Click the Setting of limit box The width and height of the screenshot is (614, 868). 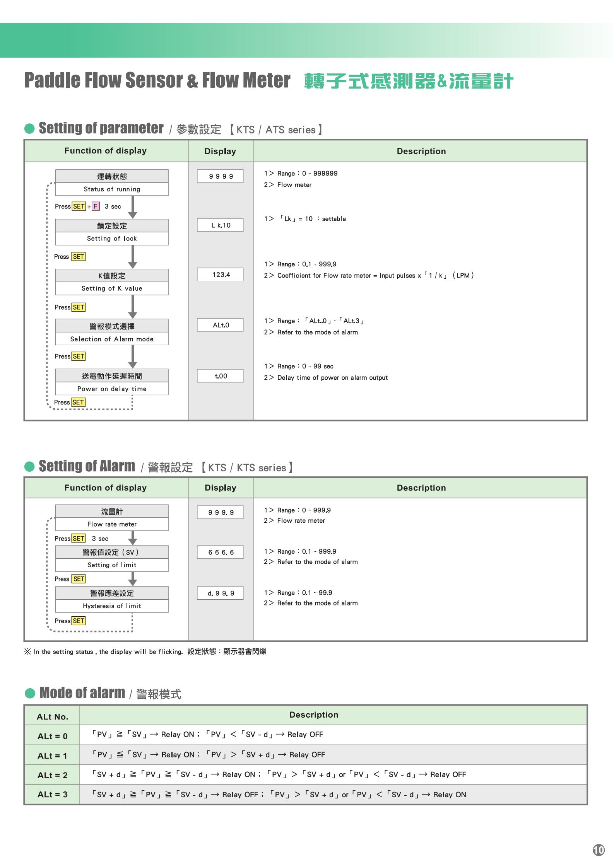click(112, 565)
